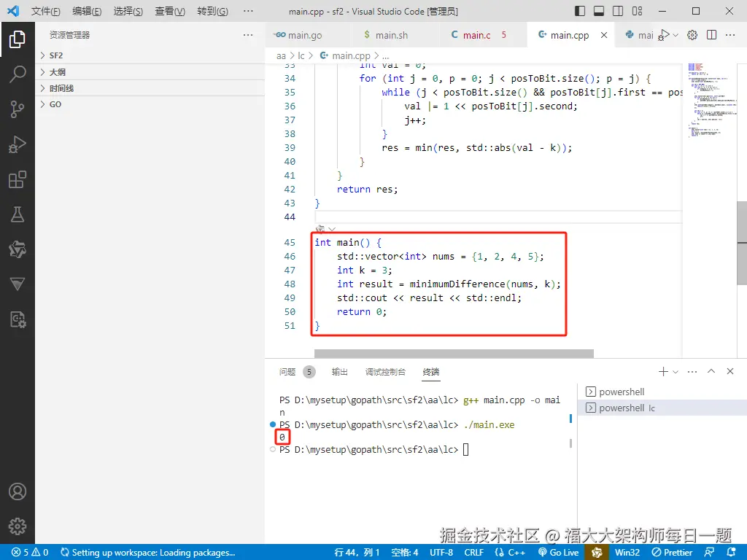Create new terminal with plus icon
The height and width of the screenshot is (560, 747).
pyautogui.click(x=662, y=371)
